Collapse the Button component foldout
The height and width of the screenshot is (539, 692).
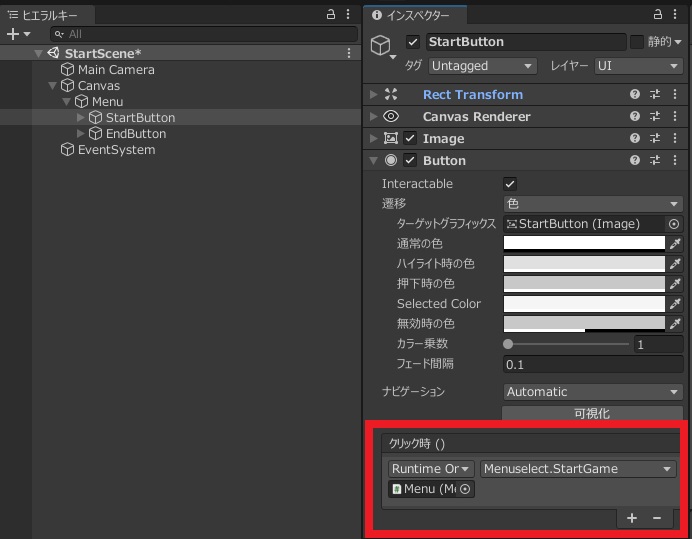pyautogui.click(x=373, y=161)
